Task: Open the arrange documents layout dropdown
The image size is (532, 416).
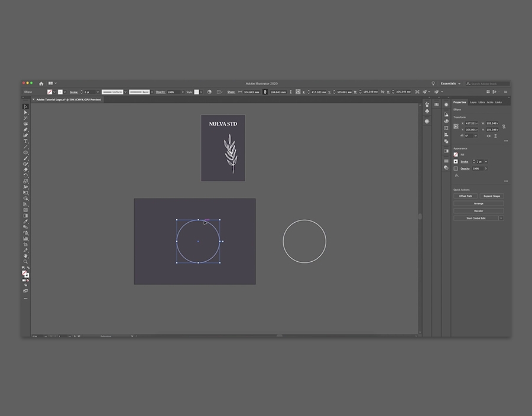Action: [x=52, y=83]
